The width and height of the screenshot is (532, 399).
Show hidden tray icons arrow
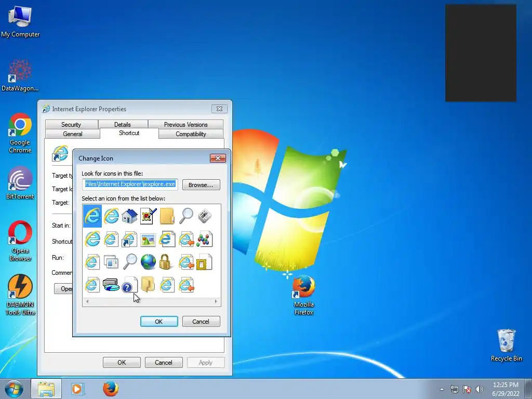442,389
